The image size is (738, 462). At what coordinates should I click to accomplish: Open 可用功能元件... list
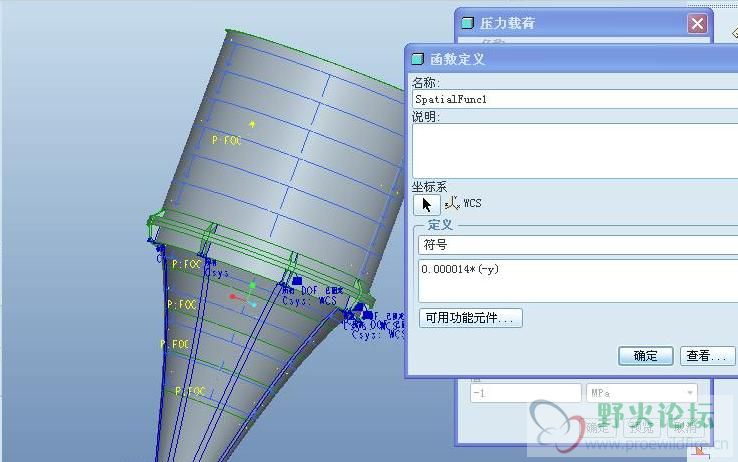pos(470,318)
